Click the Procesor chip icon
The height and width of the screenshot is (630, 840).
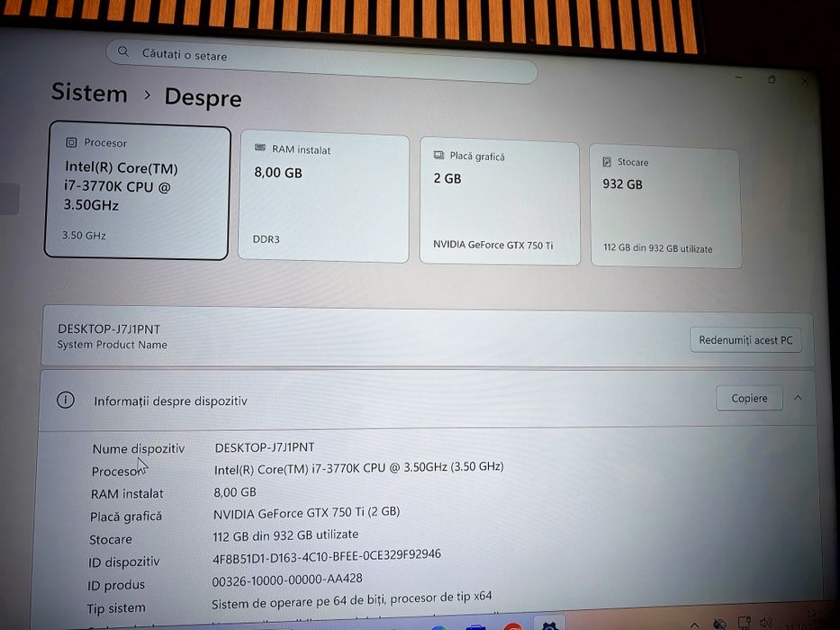click(x=71, y=142)
